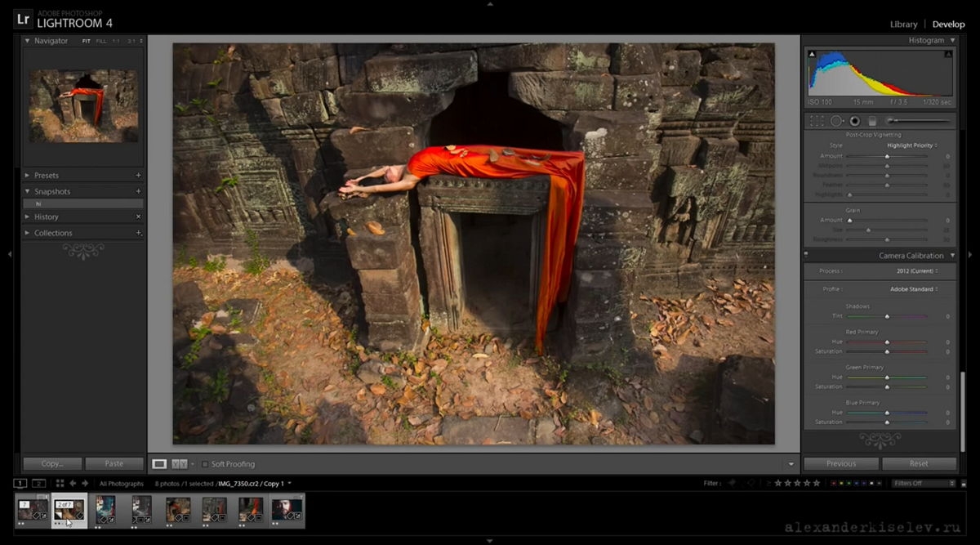Toggle the filter lock switch icon
The width and height of the screenshot is (980, 545).
pos(962,484)
